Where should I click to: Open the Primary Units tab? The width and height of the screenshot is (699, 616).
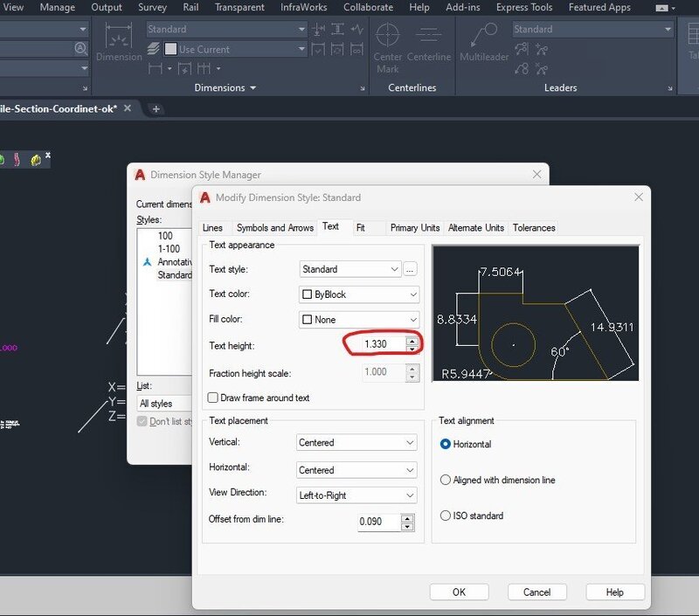click(414, 228)
